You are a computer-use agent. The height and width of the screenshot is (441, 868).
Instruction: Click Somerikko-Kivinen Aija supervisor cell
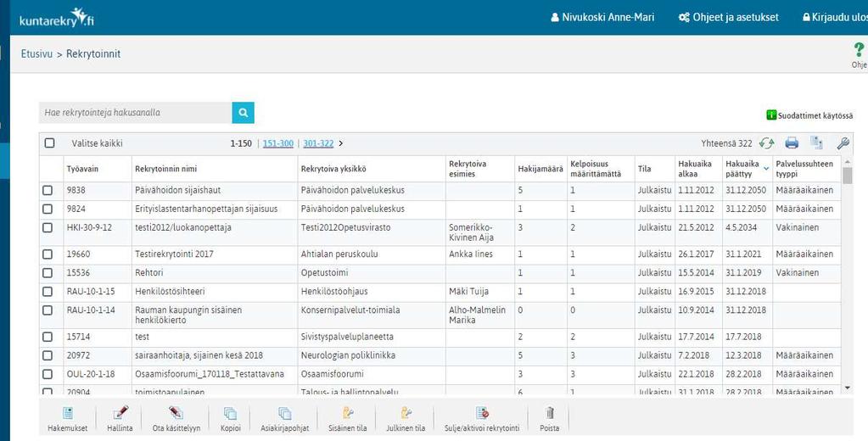pyautogui.click(x=472, y=232)
